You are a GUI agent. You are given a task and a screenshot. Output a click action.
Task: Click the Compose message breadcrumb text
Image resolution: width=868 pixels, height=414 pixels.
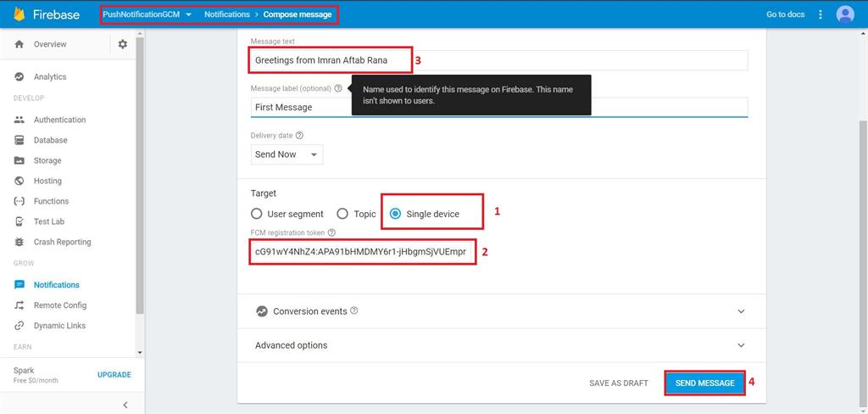coord(298,14)
